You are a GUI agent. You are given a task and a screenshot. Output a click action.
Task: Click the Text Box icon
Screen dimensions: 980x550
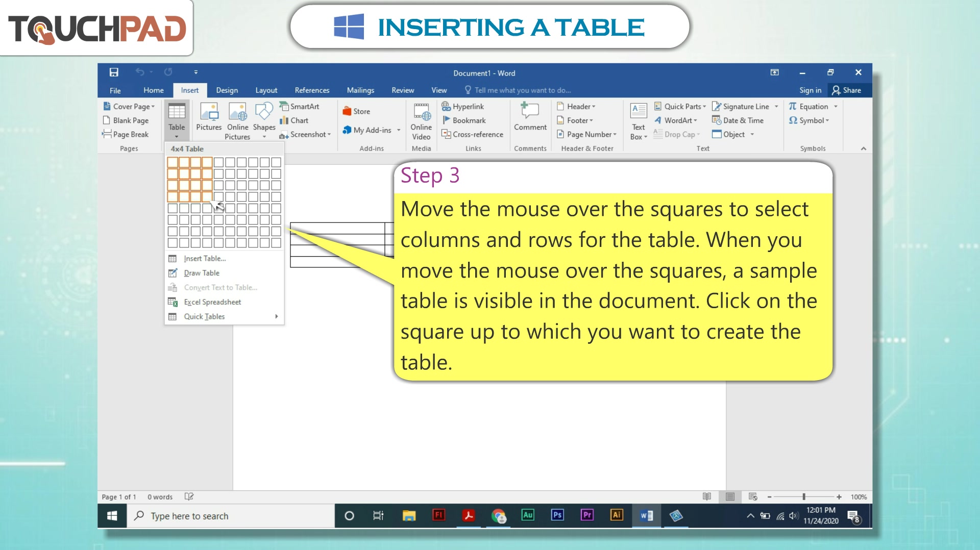(639, 111)
